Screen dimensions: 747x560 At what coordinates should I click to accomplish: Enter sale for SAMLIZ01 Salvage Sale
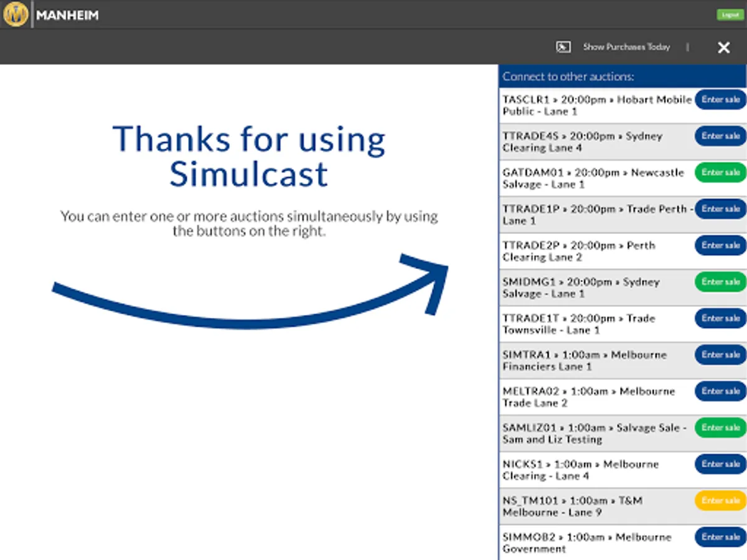(720, 427)
